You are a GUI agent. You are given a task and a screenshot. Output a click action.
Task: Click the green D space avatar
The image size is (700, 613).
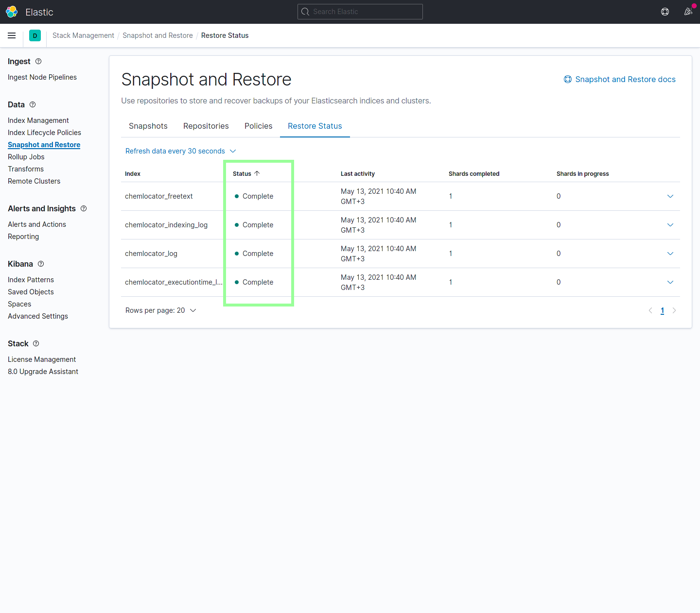[35, 35]
